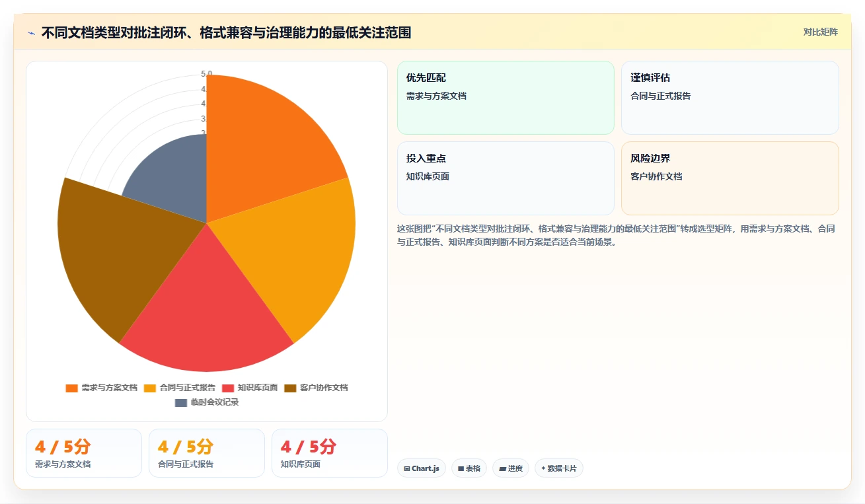
Task: Click the 对比矩阵 label in header
Action: coord(820,32)
